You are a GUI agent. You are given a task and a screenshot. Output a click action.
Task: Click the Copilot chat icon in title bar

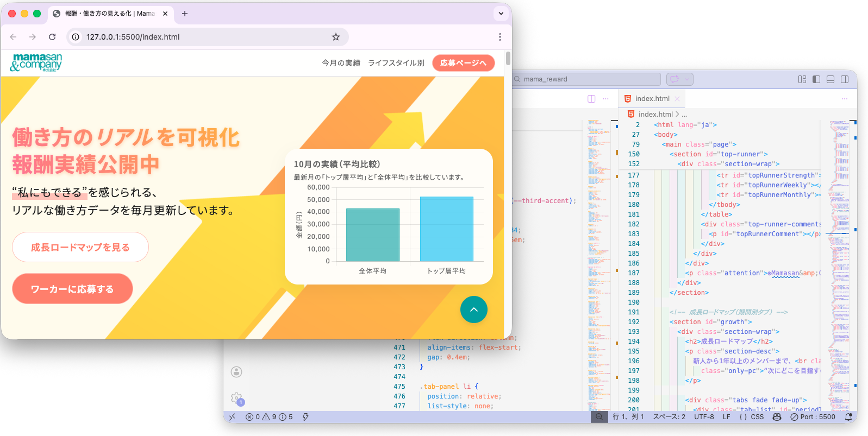(x=675, y=79)
